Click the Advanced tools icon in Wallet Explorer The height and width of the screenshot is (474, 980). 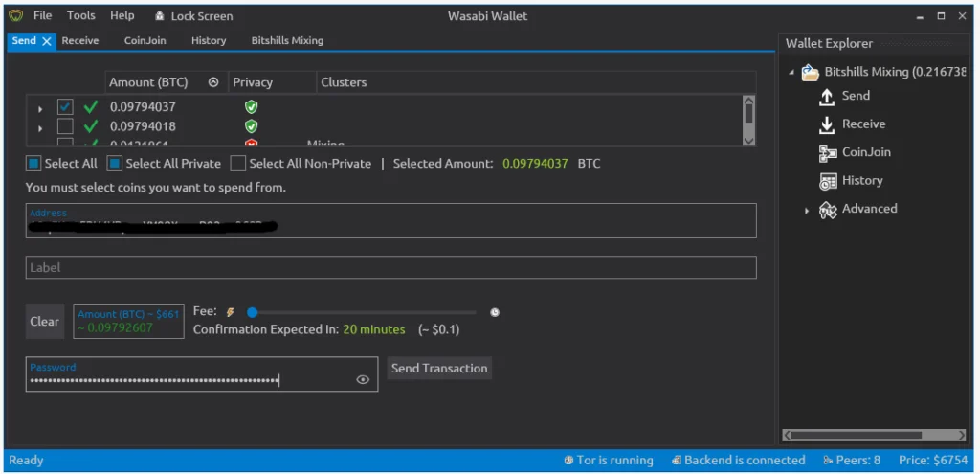click(828, 210)
